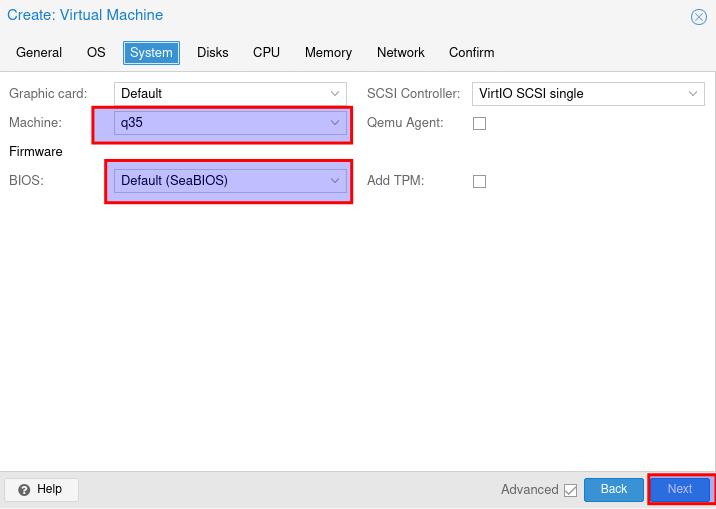Viewport: 716px width, 509px height.
Task: Select the System tab
Action: click(x=151, y=53)
